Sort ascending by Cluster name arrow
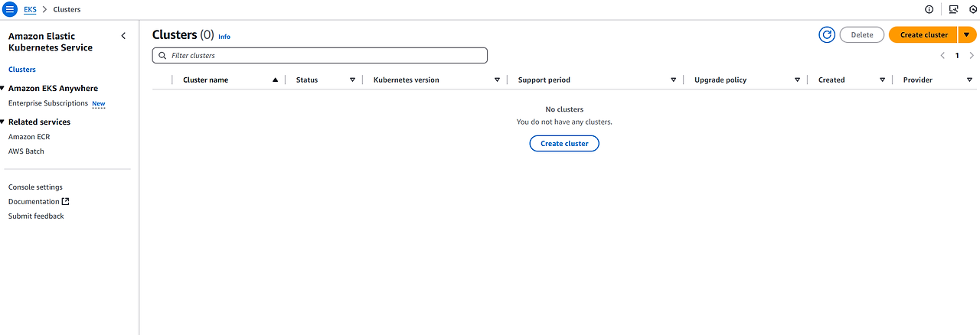Viewport: 980px width, 335px height. click(275, 80)
